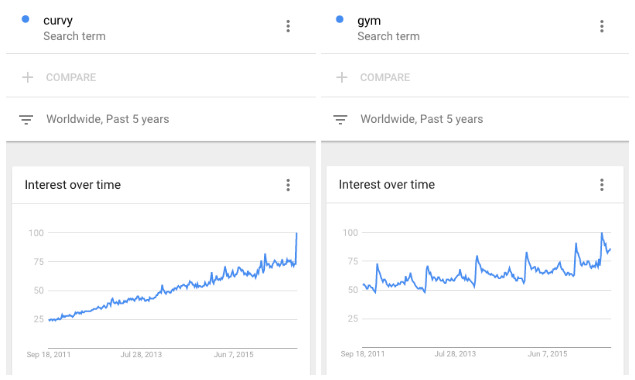This screenshot has height=380, width=635.
Task: Open the Worldwide, Past 5 years filter for curvy
Action: pos(108,119)
